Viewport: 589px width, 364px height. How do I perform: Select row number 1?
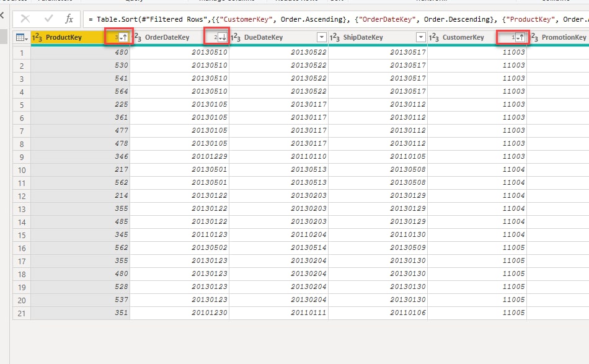pos(22,53)
